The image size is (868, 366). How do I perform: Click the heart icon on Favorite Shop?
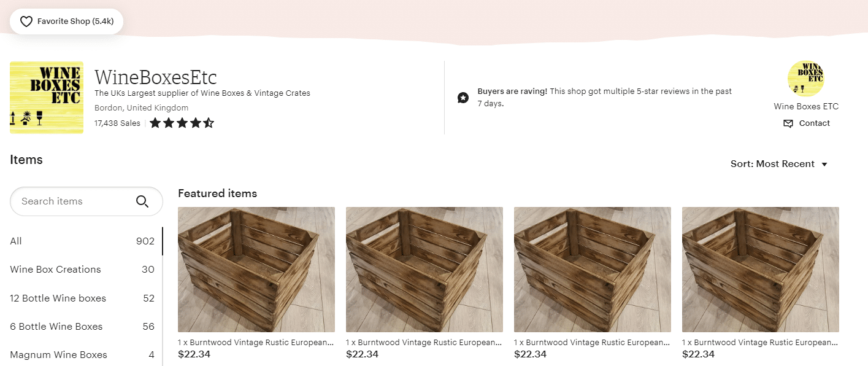26,21
